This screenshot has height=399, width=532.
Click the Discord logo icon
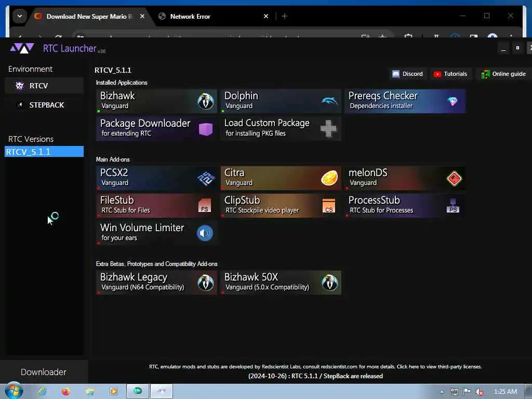pos(395,74)
